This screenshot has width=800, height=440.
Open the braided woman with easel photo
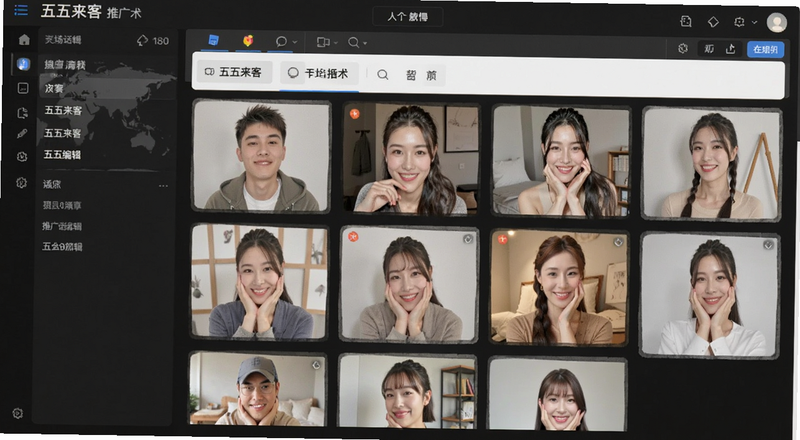[712, 163]
